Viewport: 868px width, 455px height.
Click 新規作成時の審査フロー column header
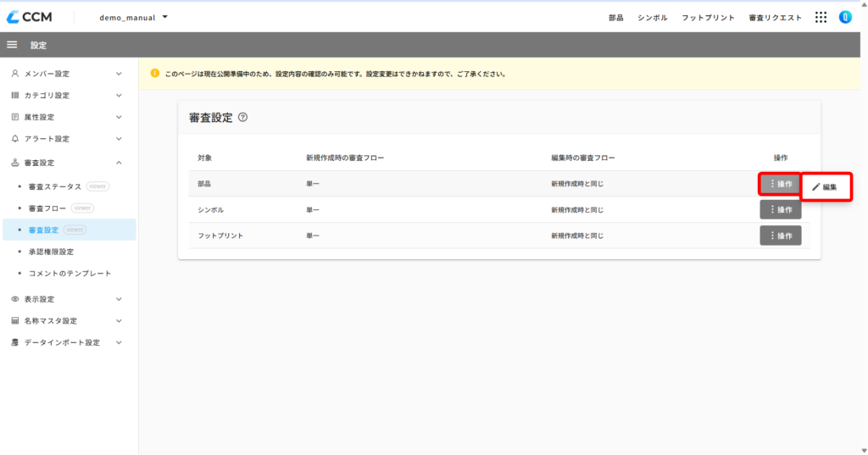coord(345,158)
